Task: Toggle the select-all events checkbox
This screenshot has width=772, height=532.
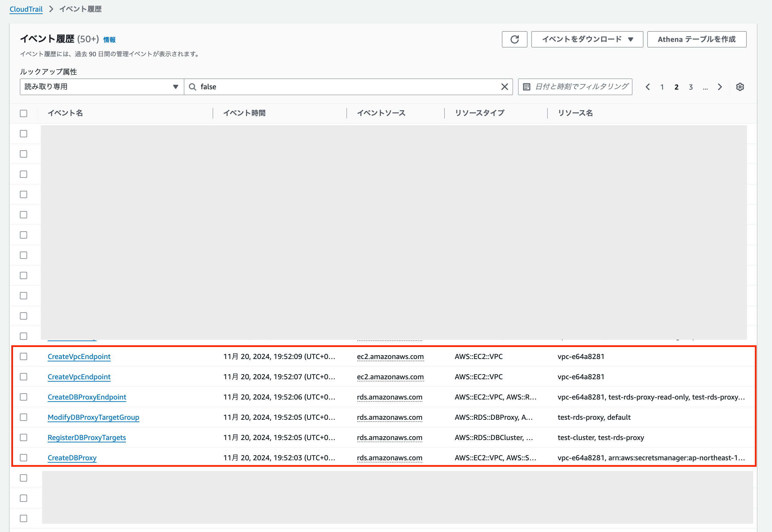Action: [23, 113]
